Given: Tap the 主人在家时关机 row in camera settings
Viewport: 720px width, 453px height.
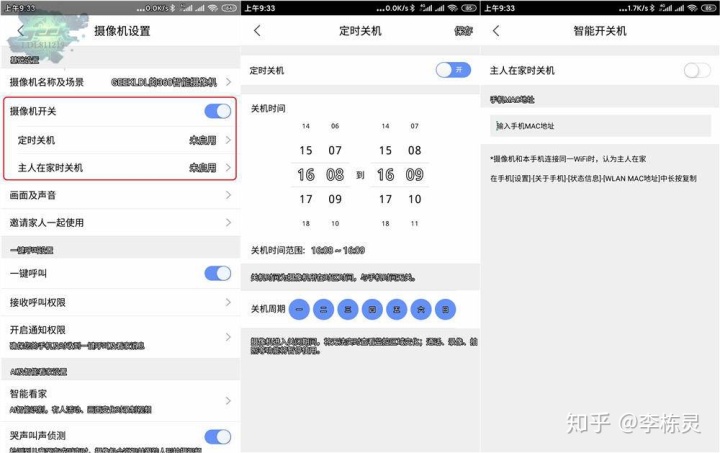Looking at the screenshot, I should [x=120, y=168].
